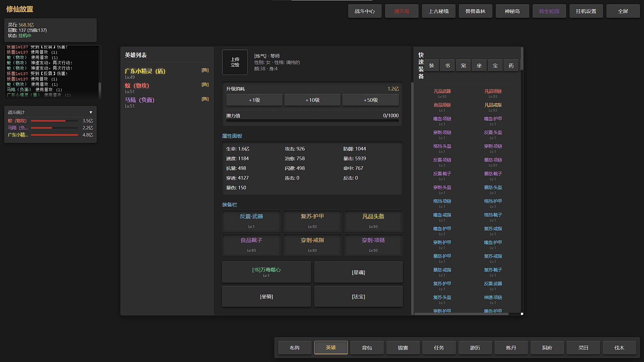Open the empty 星魂 slot
Viewport: 644px width, 362px height.
pos(358,273)
